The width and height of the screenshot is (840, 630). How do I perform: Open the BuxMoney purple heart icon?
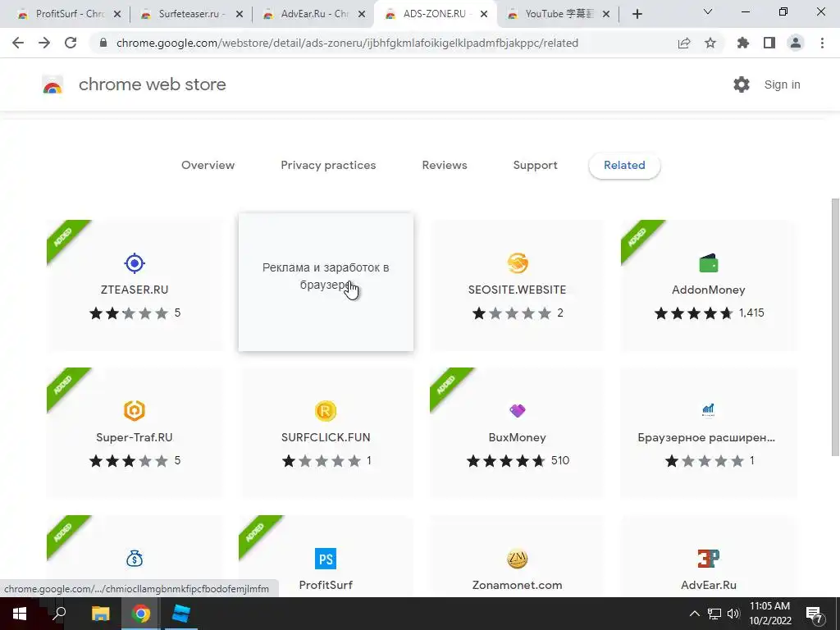coord(518,411)
